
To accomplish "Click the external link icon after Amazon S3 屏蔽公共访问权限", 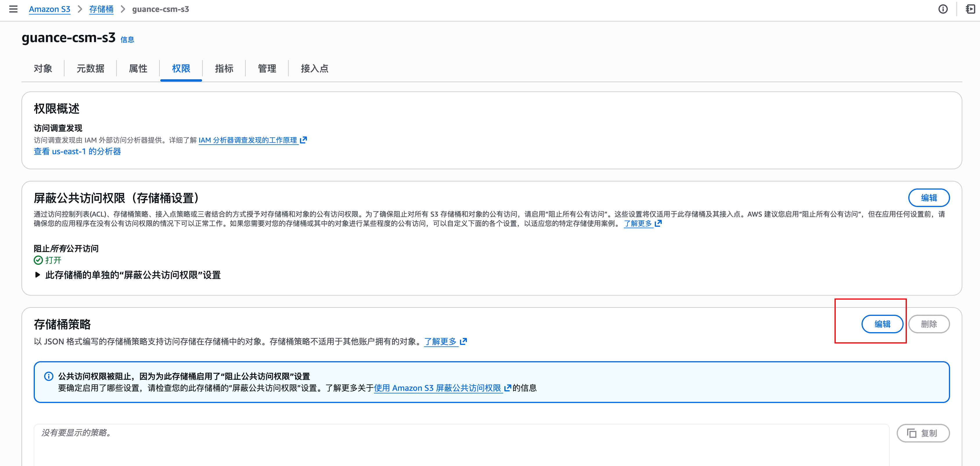I will tap(507, 388).
